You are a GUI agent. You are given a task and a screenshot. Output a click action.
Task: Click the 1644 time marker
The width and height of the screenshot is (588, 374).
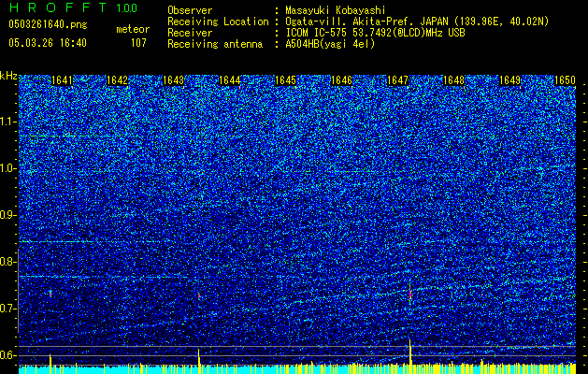click(x=230, y=80)
